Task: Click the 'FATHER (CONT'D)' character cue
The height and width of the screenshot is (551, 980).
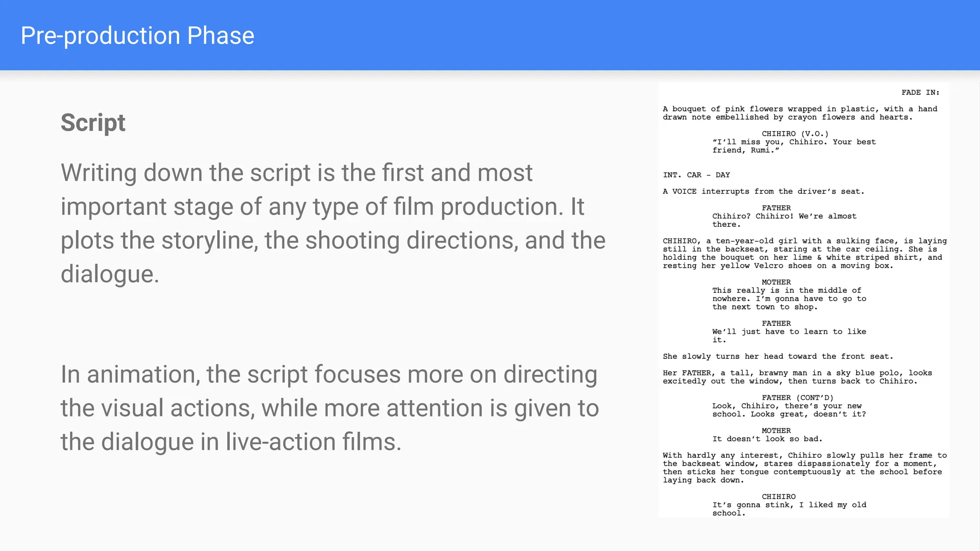Action: coord(797,398)
